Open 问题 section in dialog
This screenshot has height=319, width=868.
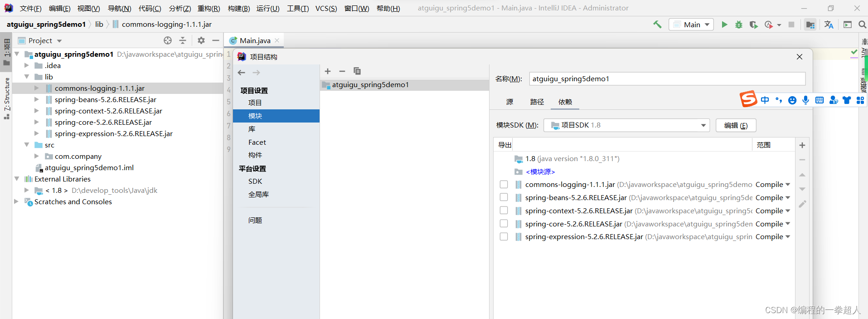click(255, 221)
